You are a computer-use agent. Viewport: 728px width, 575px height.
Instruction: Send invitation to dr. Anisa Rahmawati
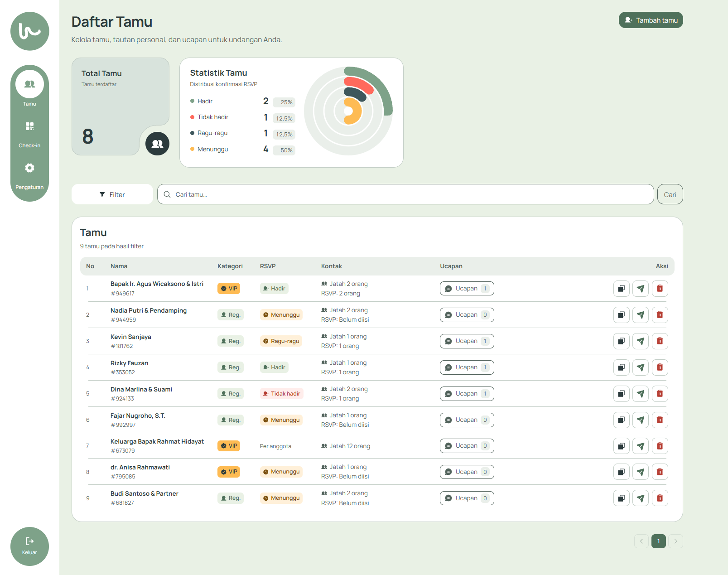pyautogui.click(x=641, y=472)
